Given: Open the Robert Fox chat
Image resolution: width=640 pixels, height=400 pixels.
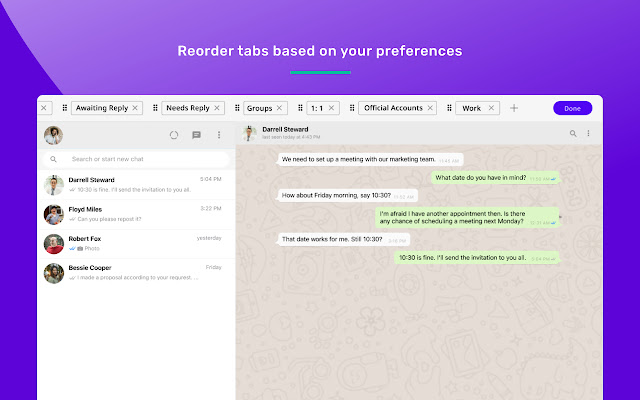Looking at the screenshot, I should pos(136,244).
